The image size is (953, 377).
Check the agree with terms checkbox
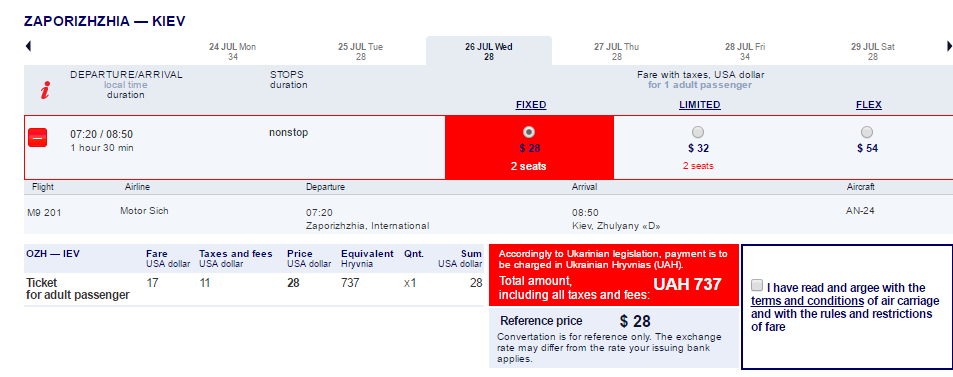point(757,285)
